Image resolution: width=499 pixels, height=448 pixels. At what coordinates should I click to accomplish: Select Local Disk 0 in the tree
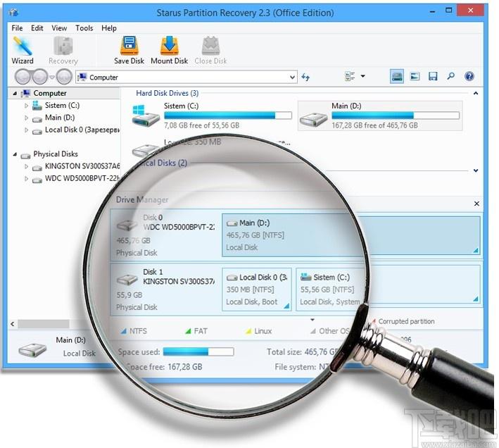(82, 130)
